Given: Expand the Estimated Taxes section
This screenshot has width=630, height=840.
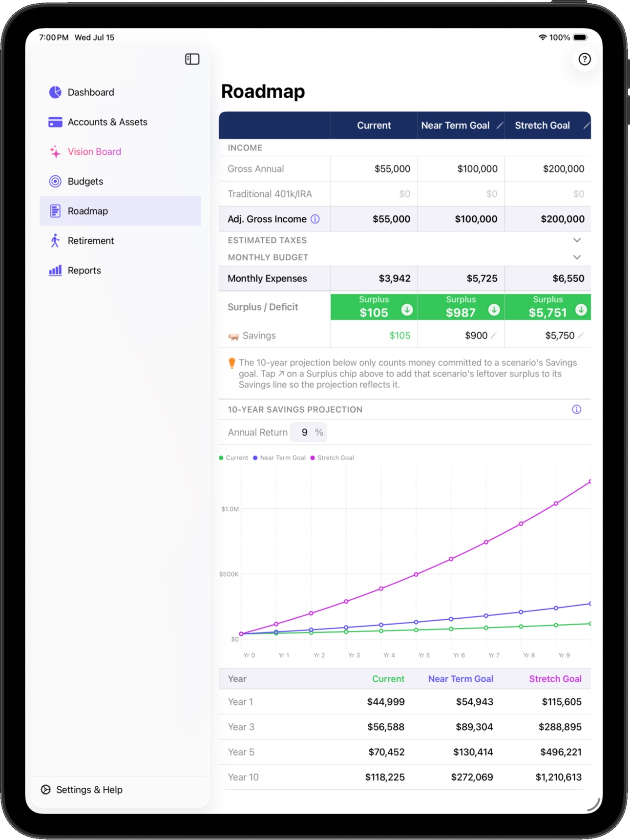Looking at the screenshot, I should pyautogui.click(x=577, y=240).
